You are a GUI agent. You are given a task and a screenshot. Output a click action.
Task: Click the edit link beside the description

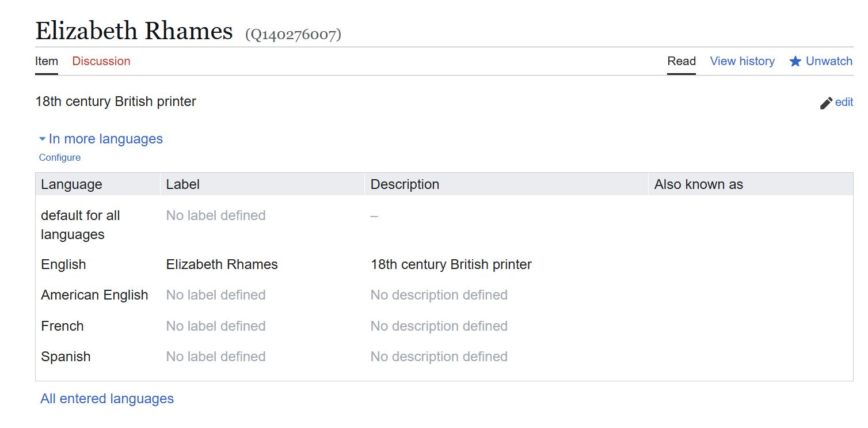pyautogui.click(x=844, y=103)
